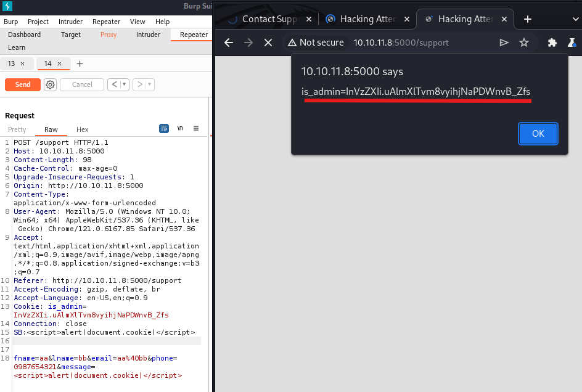This screenshot has width=582, height=392.
Task: Switch request view to Hex
Action: (83, 129)
